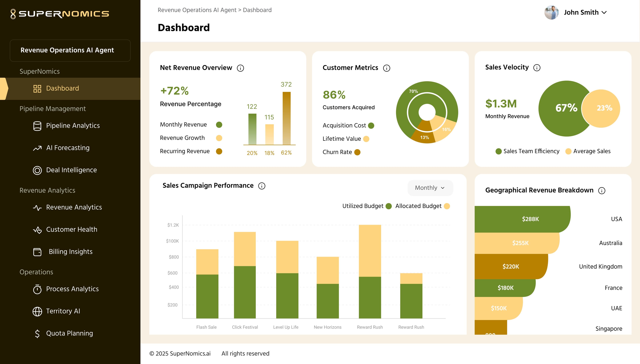The image size is (640, 364).
Task: Click info icon next to Sales Velocity
Action: tap(537, 68)
